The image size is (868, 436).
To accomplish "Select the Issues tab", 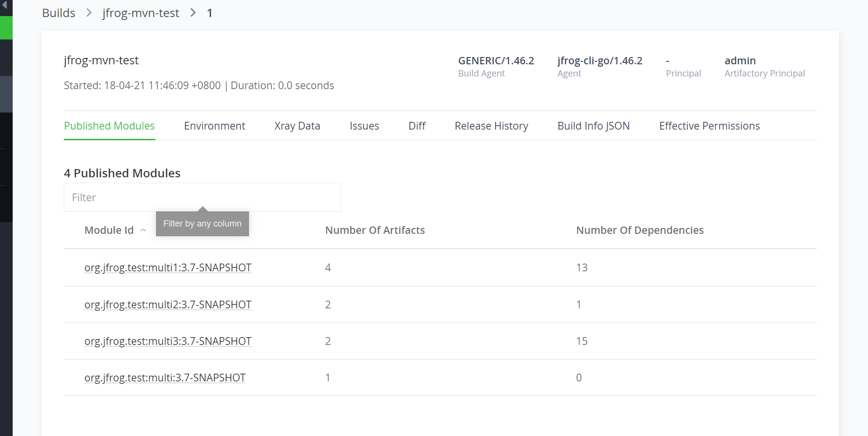I will coord(364,126).
